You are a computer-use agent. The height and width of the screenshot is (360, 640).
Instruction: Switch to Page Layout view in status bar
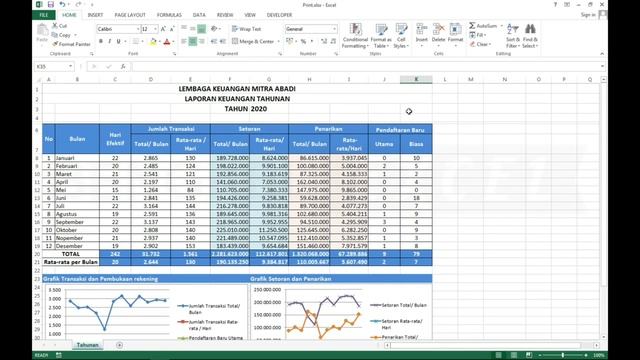click(x=514, y=355)
